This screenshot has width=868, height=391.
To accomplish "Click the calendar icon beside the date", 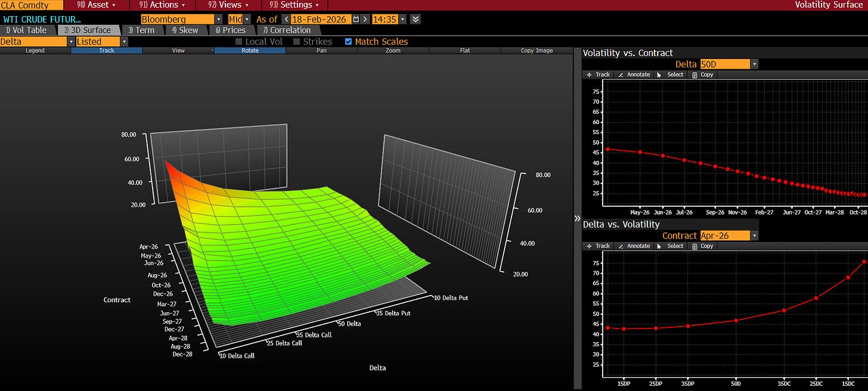I will pos(356,19).
